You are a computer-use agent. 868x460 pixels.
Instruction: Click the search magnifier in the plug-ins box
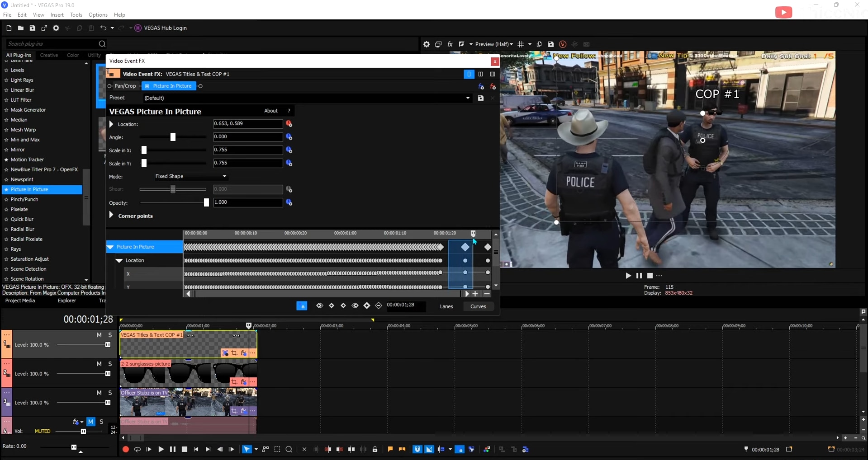(102, 44)
